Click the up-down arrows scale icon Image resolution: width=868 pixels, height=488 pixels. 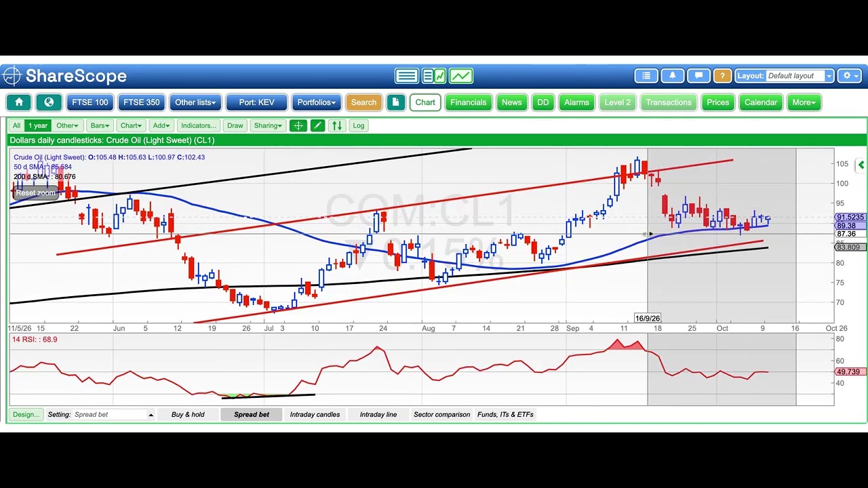pos(337,125)
